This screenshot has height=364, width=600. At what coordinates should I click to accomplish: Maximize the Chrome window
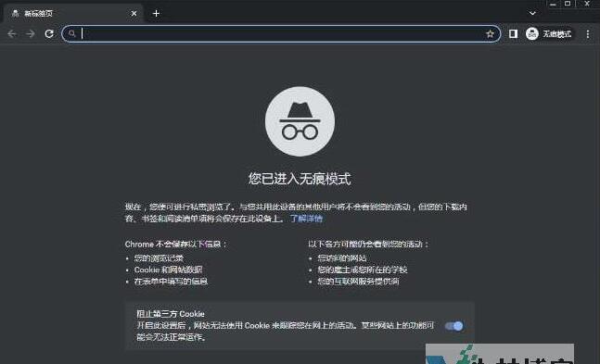pos(568,4)
